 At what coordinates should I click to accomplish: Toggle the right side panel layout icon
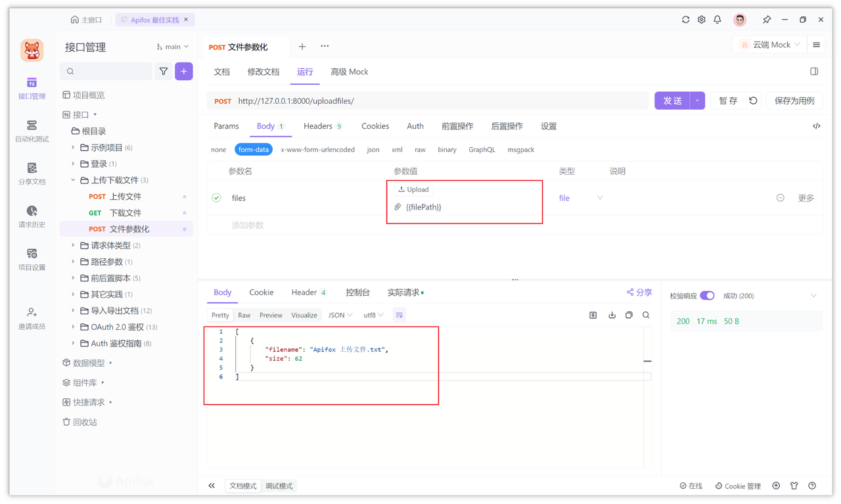pos(814,72)
